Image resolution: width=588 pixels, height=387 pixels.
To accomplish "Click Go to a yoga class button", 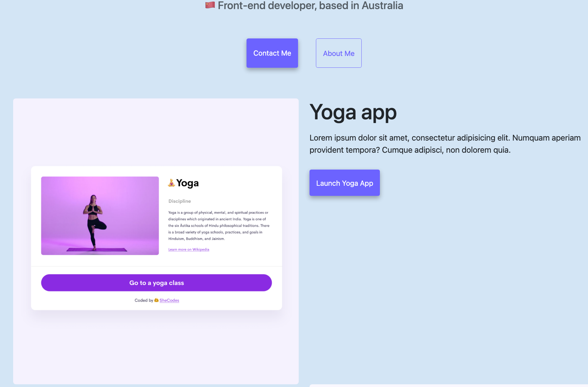I will pos(156,282).
